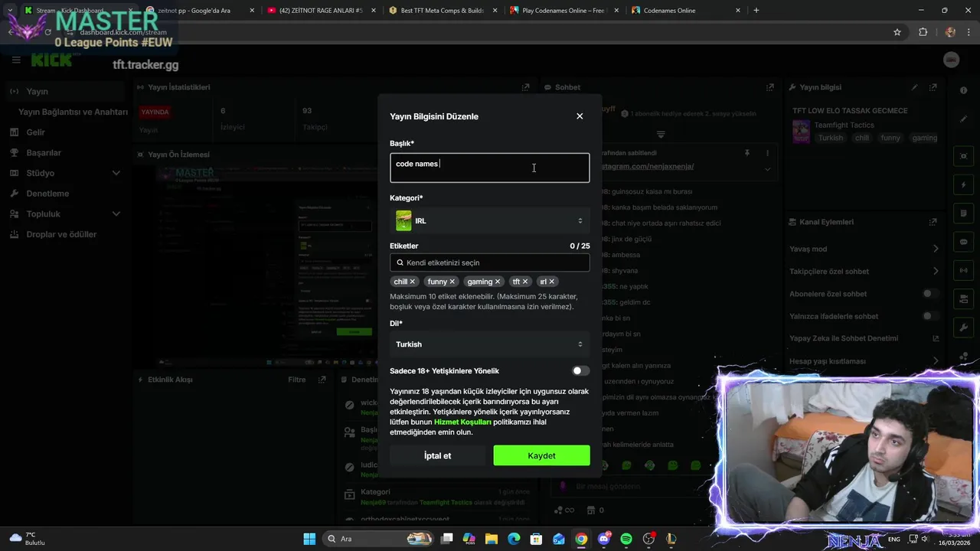Remove the tft tag
The width and height of the screenshot is (980, 551).
point(524,282)
